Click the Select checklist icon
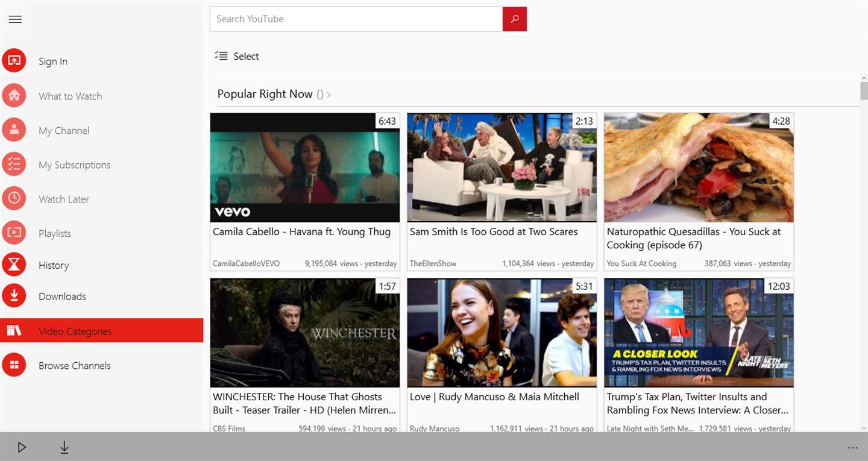Screen dimensions: 868x461 (x=221, y=55)
